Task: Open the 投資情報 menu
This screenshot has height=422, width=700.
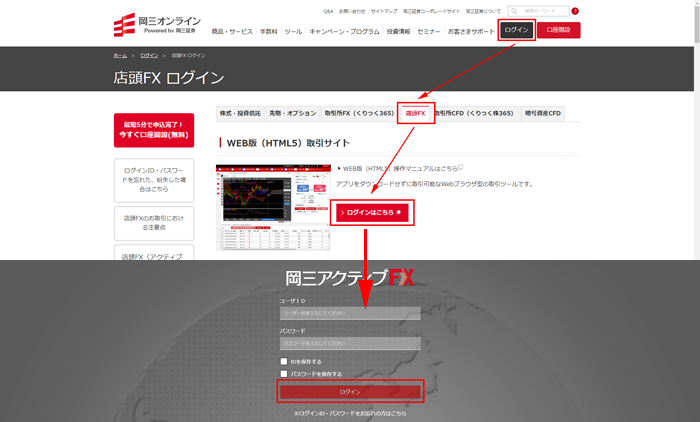Action: tap(398, 31)
